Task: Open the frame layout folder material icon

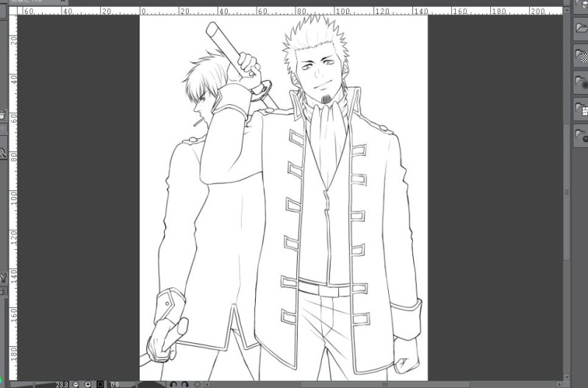Action: (581, 109)
